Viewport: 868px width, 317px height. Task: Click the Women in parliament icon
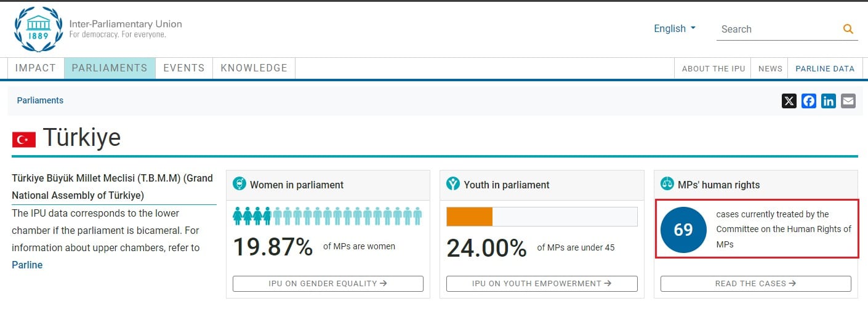(239, 184)
